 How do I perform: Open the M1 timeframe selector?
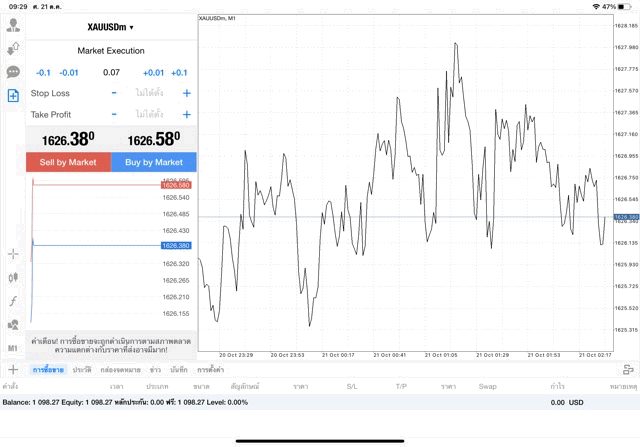coord(13,348)
